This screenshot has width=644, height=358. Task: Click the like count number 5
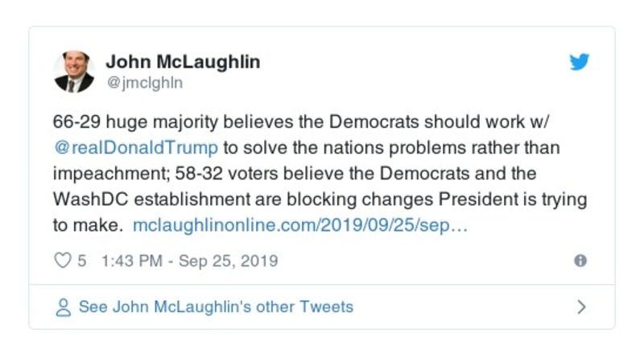pos(82,261)
